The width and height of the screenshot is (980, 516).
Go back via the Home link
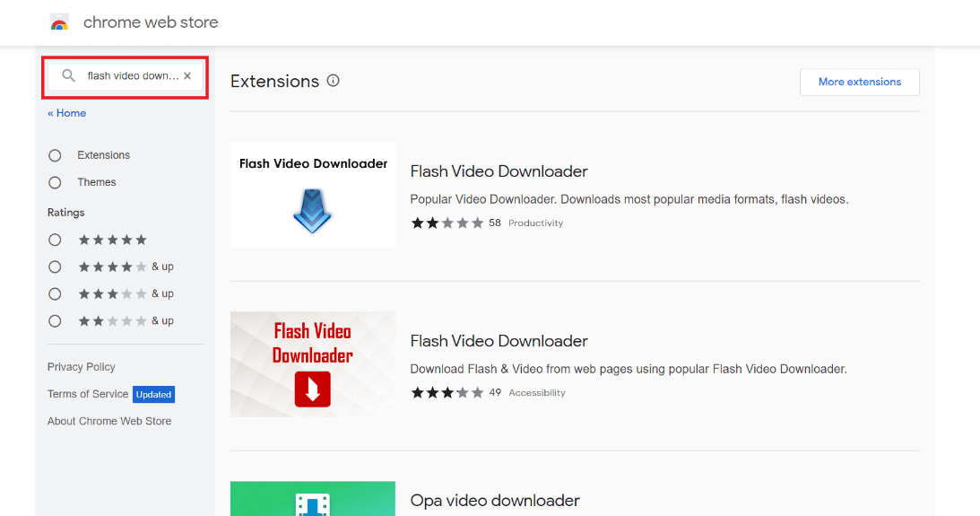point(67,113)
